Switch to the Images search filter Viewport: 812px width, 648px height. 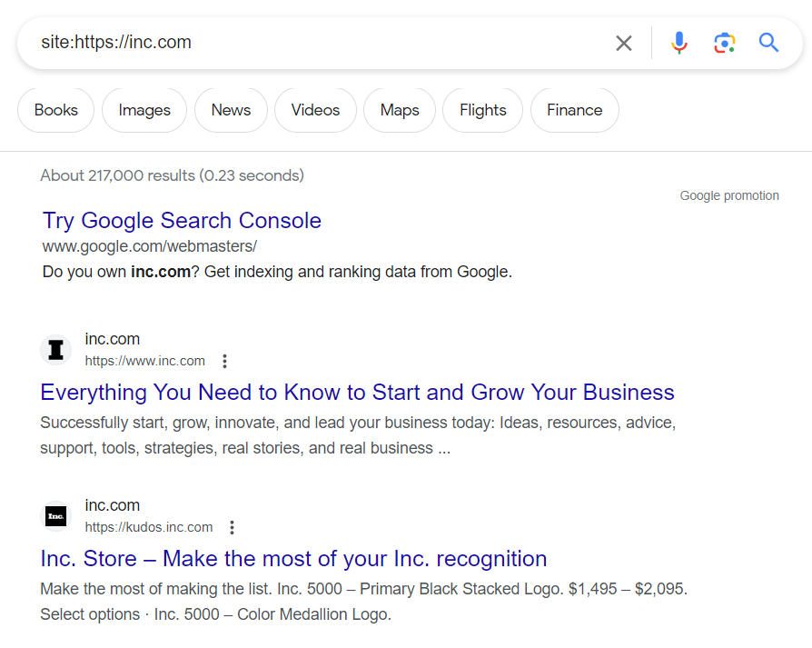click(144, 110)
